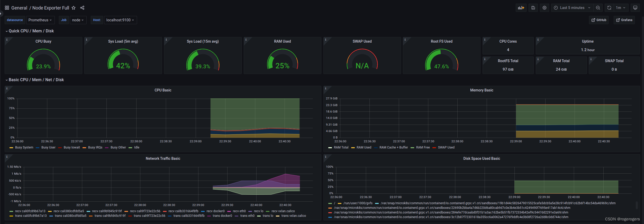Toggle the RAM Cache + Buffer legend series
This screenshot has height=224, width=644.
394,147
